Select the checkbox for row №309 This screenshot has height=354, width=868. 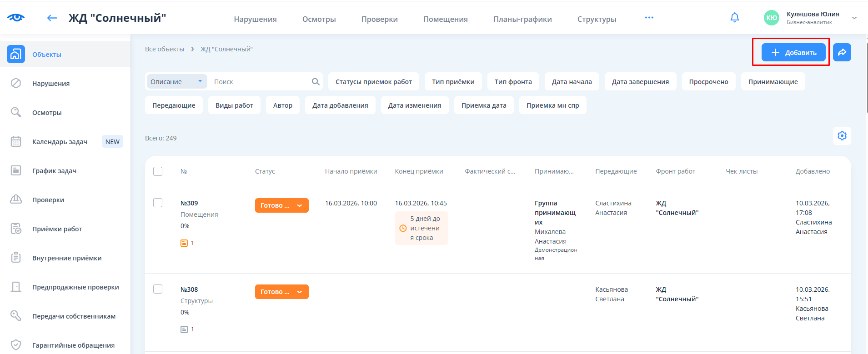coord(158,203)
